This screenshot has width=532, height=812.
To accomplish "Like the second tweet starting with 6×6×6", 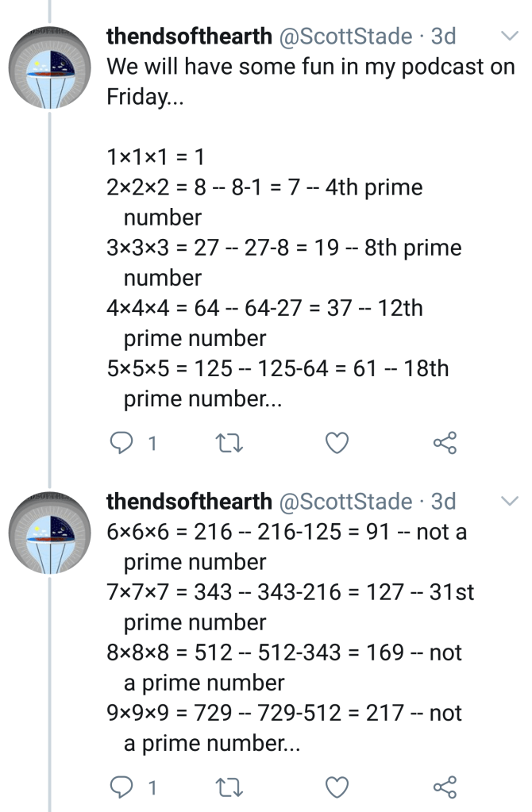I will point(337,787).
